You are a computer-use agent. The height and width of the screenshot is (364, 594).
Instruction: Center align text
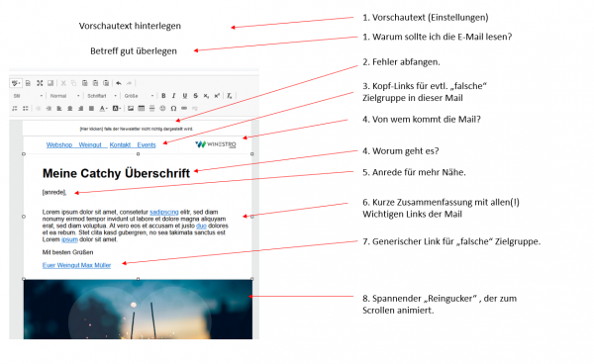[69, 108]
